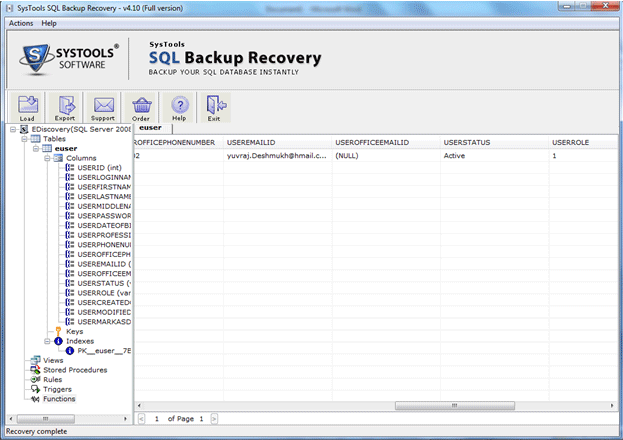Viewport: 623px width, 440px height.
Task: Select the Stored Procedures tree node
Action: pos(75,370)
